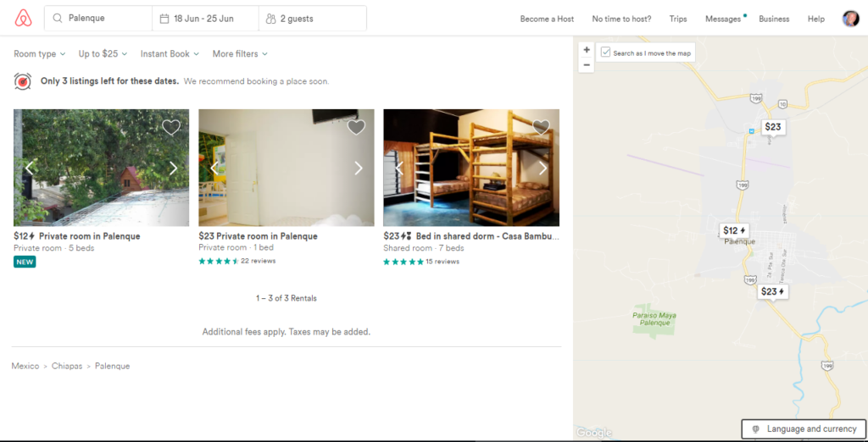868x442 pixels.
Task: Click the $12 price marker on map
Action: [x=734, y=230]
